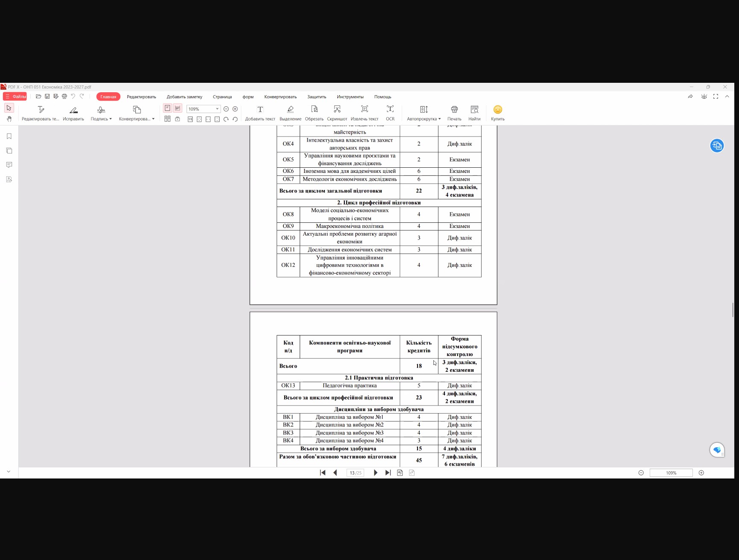739x560 pixels.
Task: Click the previous view icon in status bar
Action: click(x=400, y=472)
